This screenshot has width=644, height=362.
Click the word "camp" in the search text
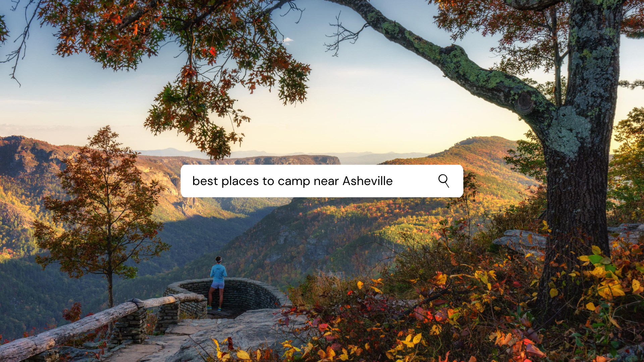[294, 182]
